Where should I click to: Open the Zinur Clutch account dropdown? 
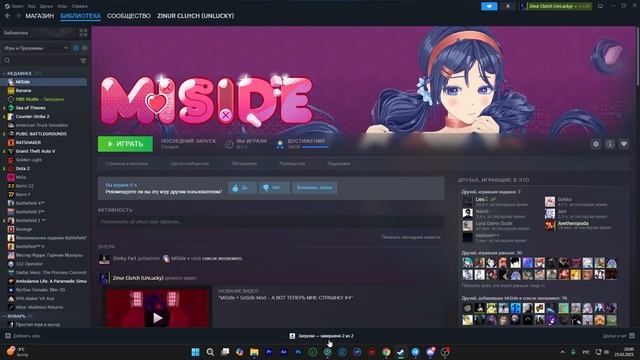[556, 6]
